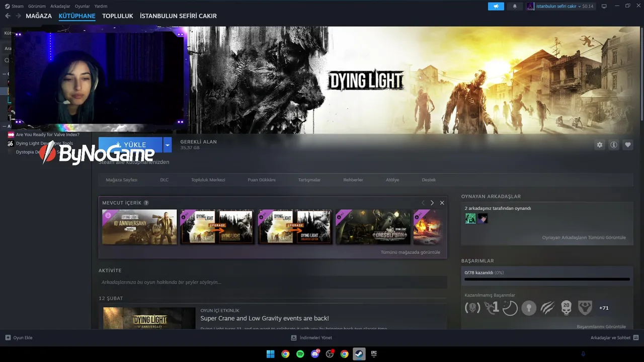The height and width of the screenshot is (362, 644).
Task: Click the green friend avatar in Oynayan Arkadaşlar
Action: 470,218
